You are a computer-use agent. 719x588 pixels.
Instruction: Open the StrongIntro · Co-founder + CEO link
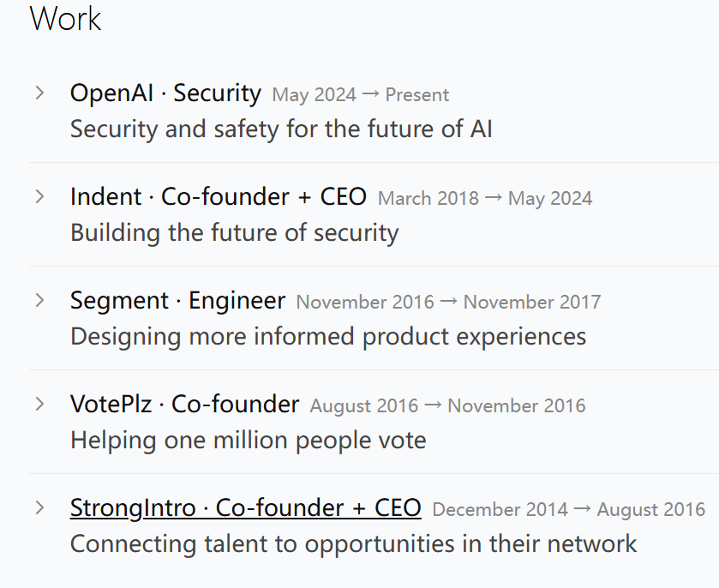(x=245, y=507)
